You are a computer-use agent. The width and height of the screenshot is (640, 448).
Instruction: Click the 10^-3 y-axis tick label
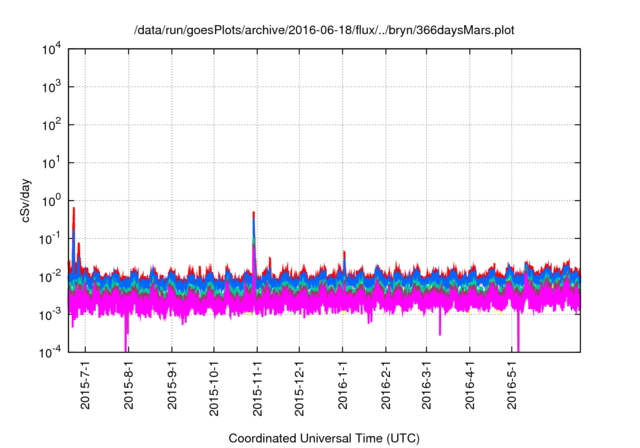(x=50, y=315)
